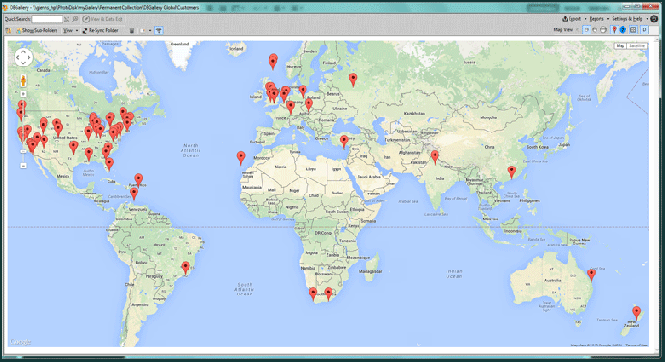665x362 pixels.
Task: Click the QuickSearch text field
Action: [x=47, y=19]
